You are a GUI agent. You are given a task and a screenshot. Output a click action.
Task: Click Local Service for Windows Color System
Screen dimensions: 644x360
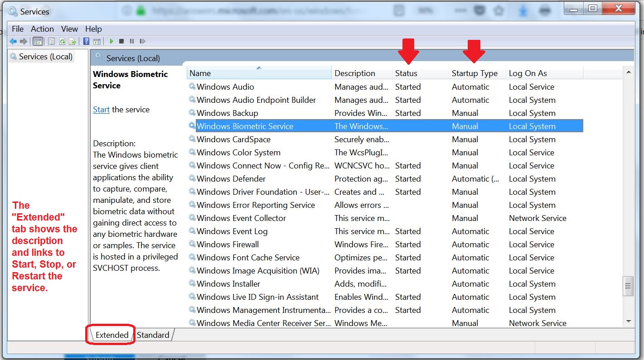tap(531, 152)
